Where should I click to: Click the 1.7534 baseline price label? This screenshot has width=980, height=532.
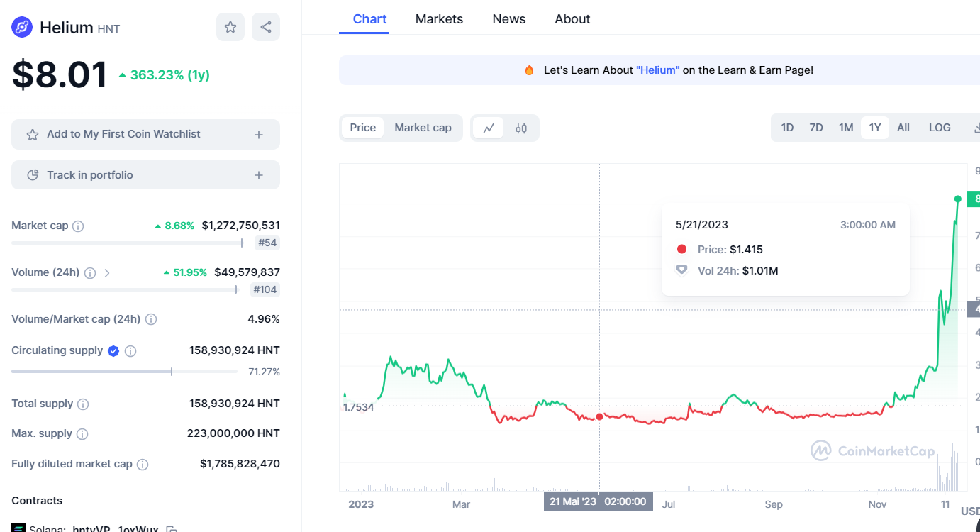pos(358,407)
